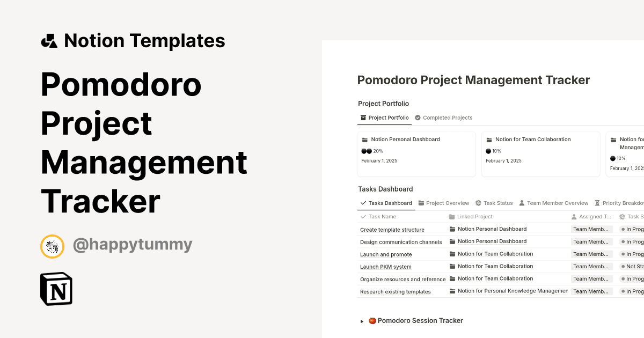
Task: Click the Notion Templates logo icon
Action: point(49,40)
